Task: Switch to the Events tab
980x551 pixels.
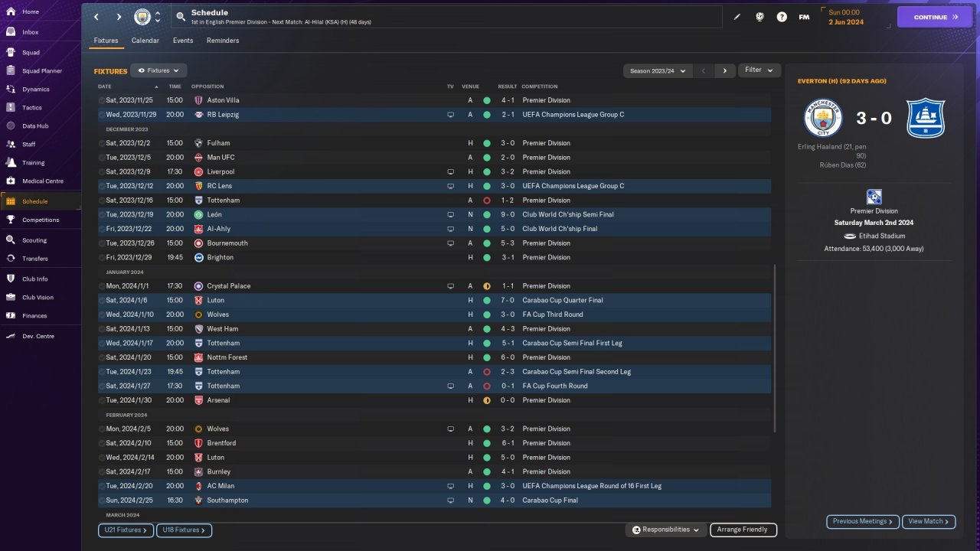Action: [x=183, y=41]
